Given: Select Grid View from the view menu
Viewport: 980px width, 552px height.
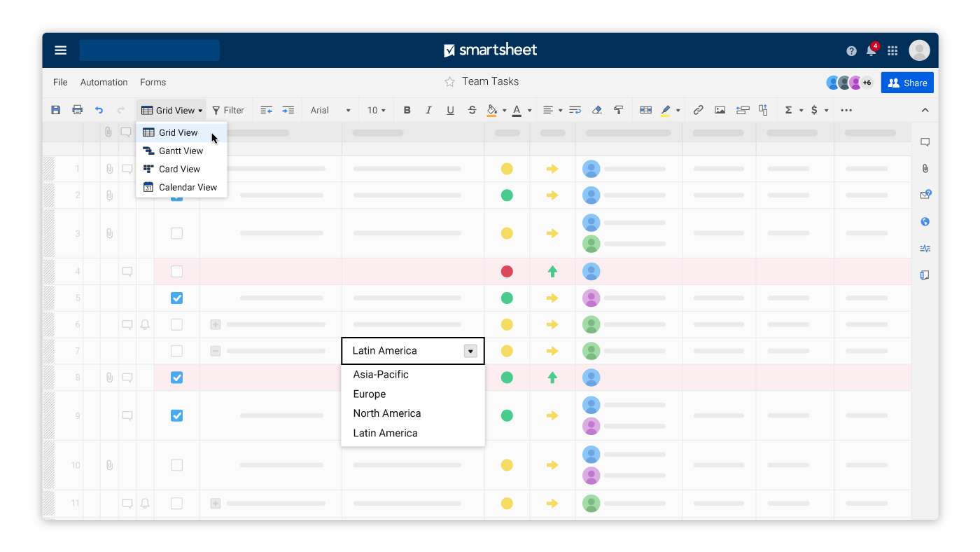Looking at the screenshot, I should [x=181, y=132].
